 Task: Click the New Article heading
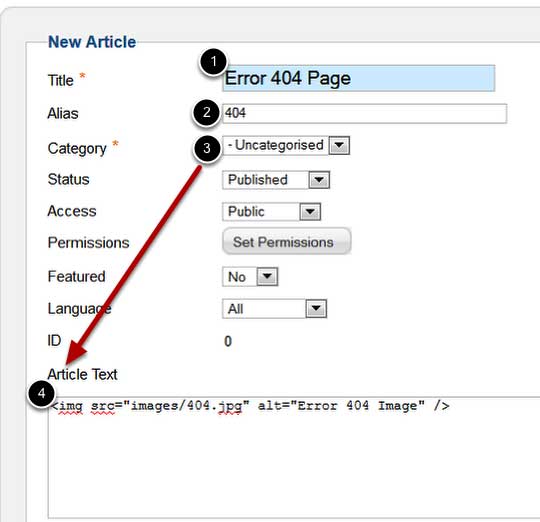(92, 42)
